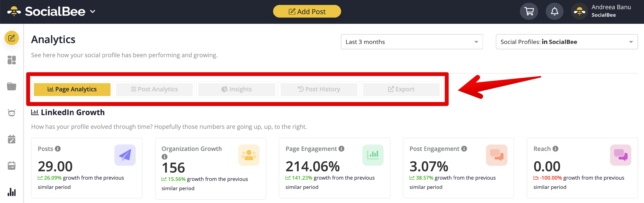Open the schedule editing calendar sidebar icon

tap(12, 139)
